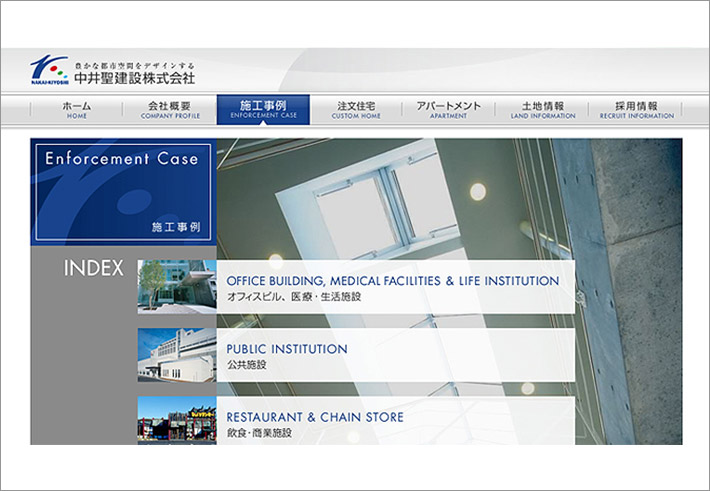
Task: Click the INDEX heading in gray sidebar
Action: coord(93,268)
